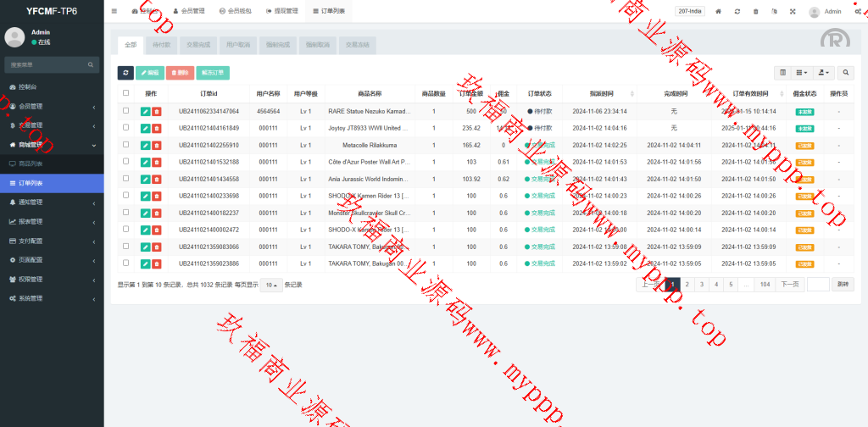Open the columns grid dropdown in table toolbar
868x427 pixels.
tap(801, 73)
